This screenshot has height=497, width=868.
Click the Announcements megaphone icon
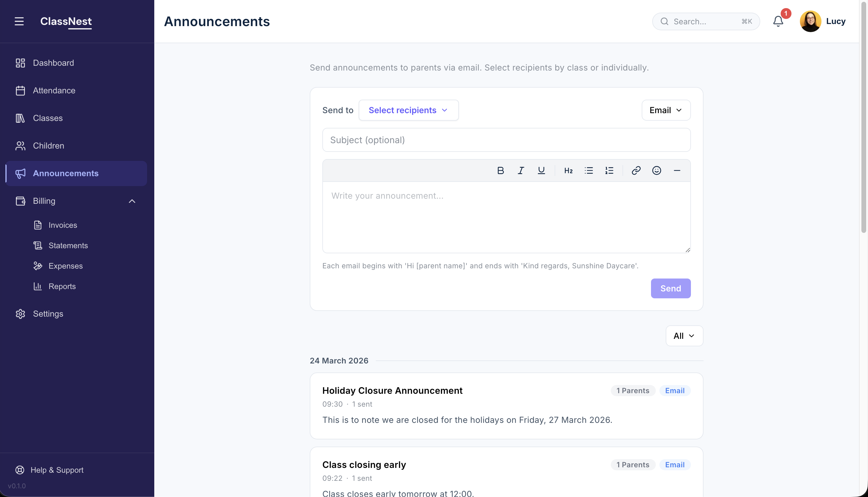(x=20, y=173)
